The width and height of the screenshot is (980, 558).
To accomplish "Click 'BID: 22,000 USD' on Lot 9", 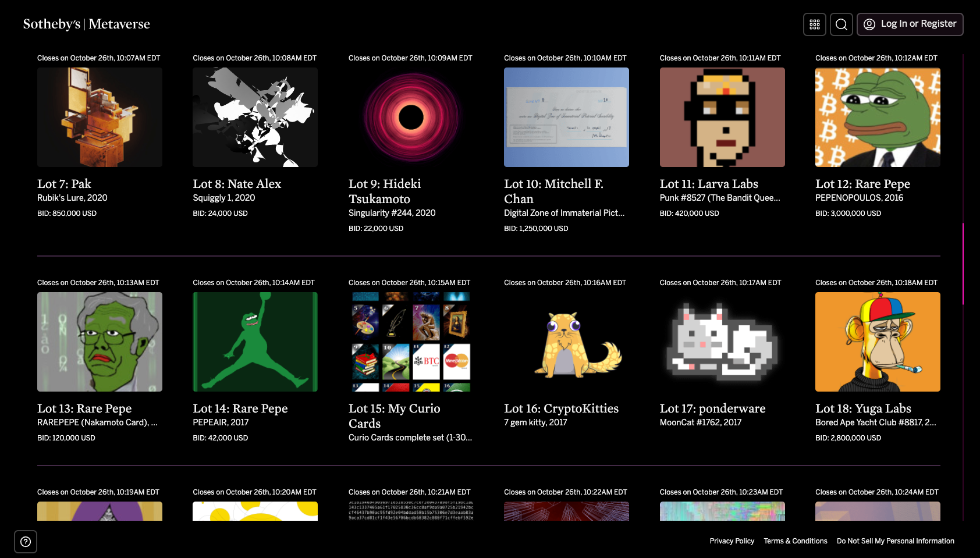I will click(376, 229).
